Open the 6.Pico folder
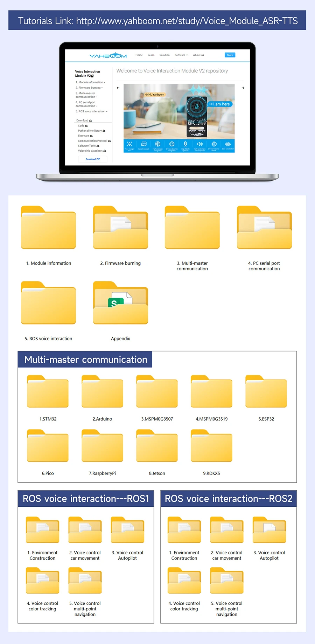The height and width of the screenshot is (644, 315). (48, 446)
